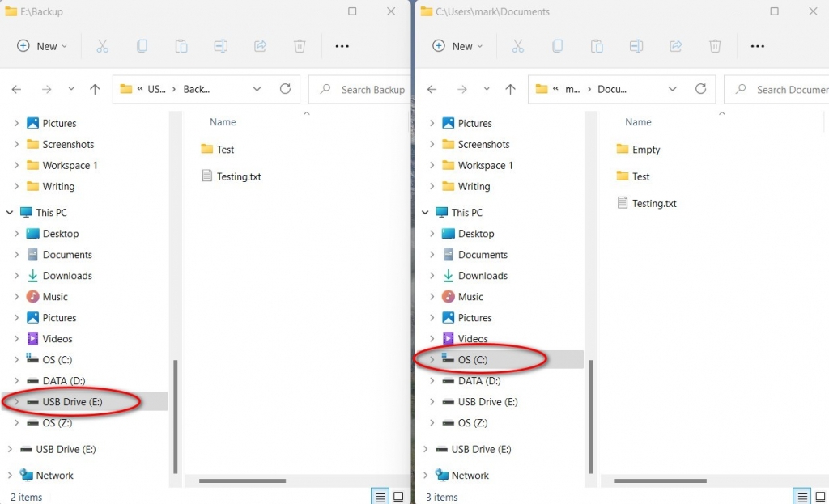Click the Share icon in the Backup toolbar
Image resolution: width=829 pixels, height=504 pixels.
tap(260, 46)
